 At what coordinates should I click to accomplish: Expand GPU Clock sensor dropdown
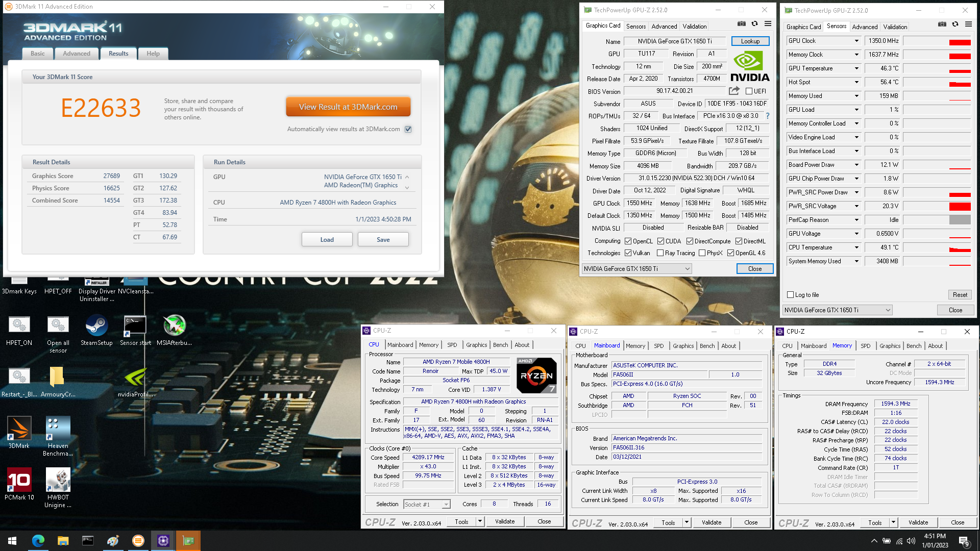coord(856,41)
